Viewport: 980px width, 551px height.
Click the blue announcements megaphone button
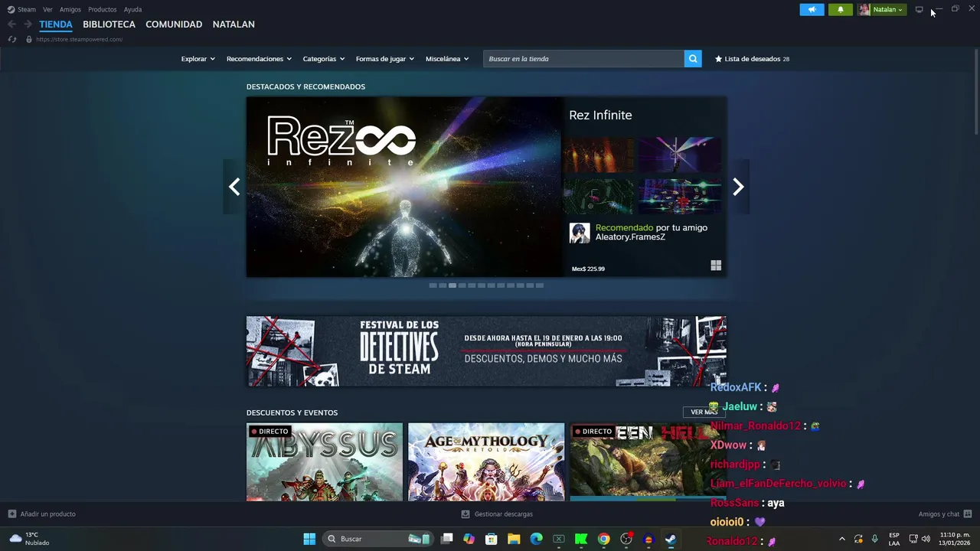(812, 9)
